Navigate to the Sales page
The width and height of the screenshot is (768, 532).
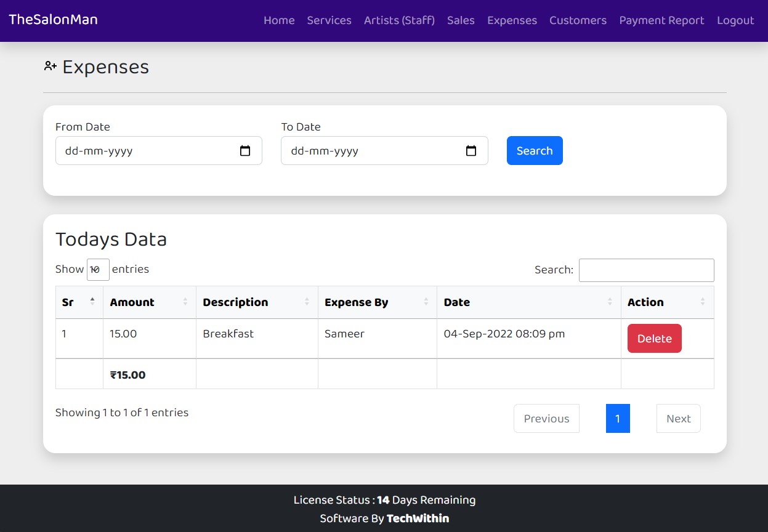461,20
